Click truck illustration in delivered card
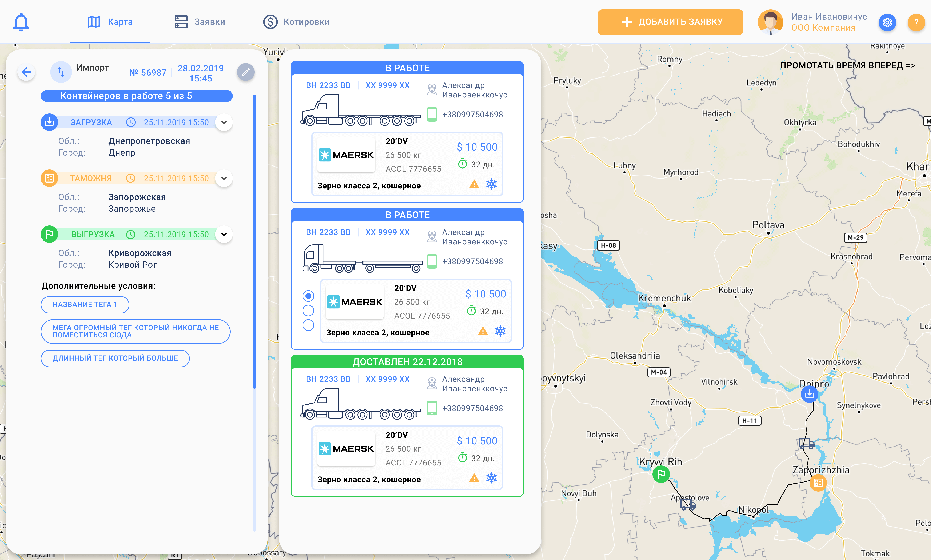Viewport: 931px width, 560px height. pyautogui.click(x=360, y=404)
